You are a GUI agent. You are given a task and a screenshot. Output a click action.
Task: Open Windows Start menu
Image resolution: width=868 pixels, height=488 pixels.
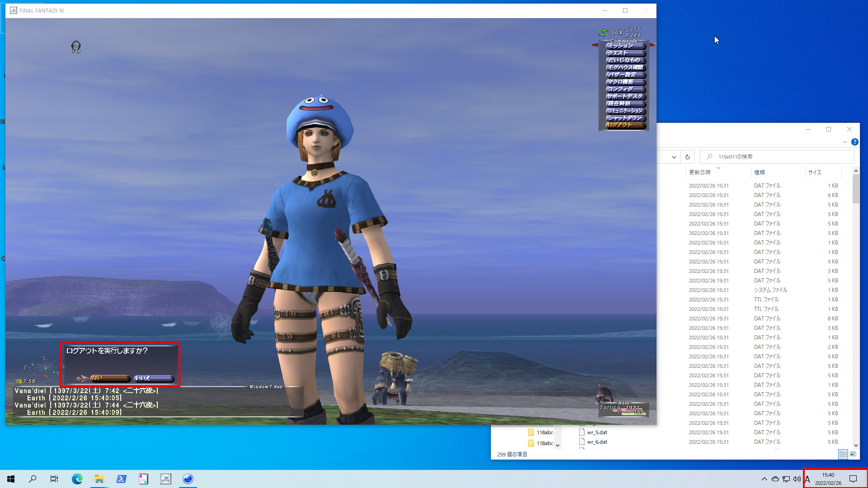[x=11, y=479]
